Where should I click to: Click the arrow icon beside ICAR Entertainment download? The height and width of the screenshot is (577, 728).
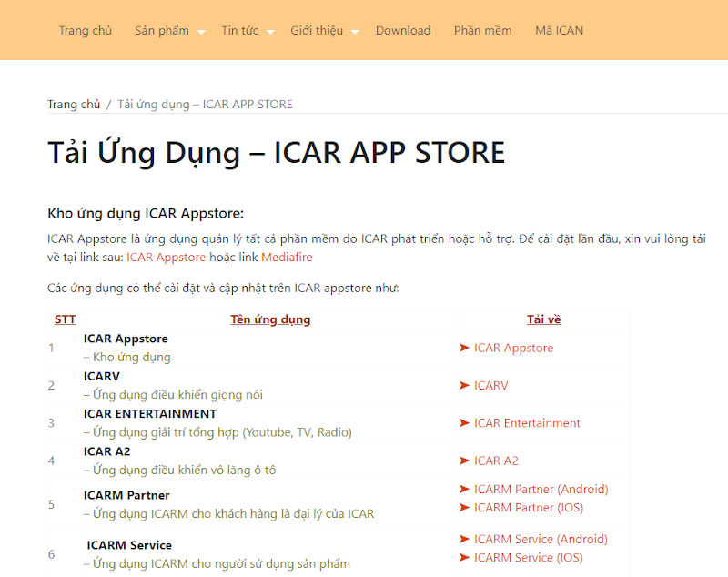tap(464, 423)
